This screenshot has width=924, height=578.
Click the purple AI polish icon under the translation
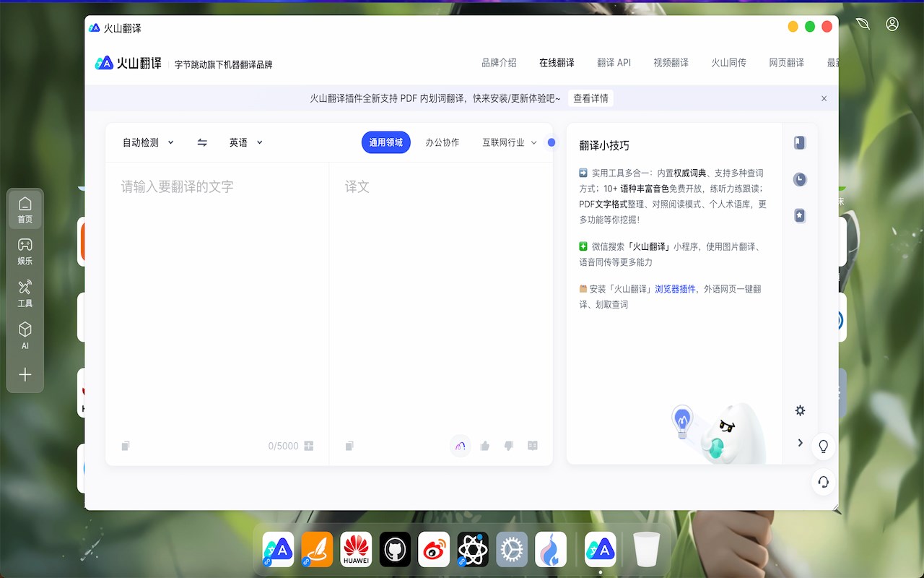(461, 446)
